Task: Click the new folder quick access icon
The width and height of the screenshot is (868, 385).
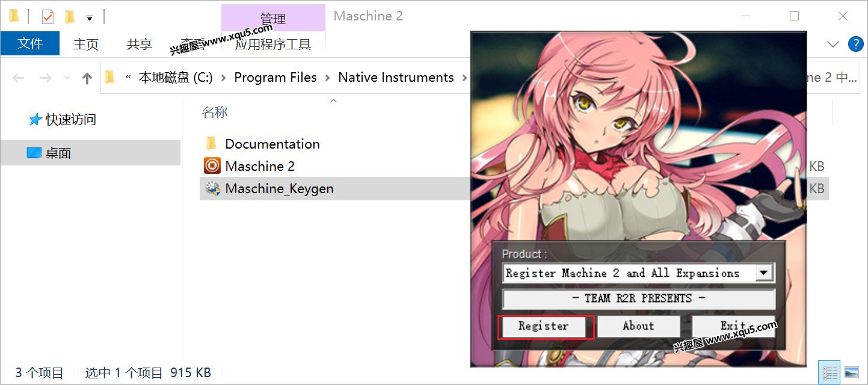Action: pos(70,17)
